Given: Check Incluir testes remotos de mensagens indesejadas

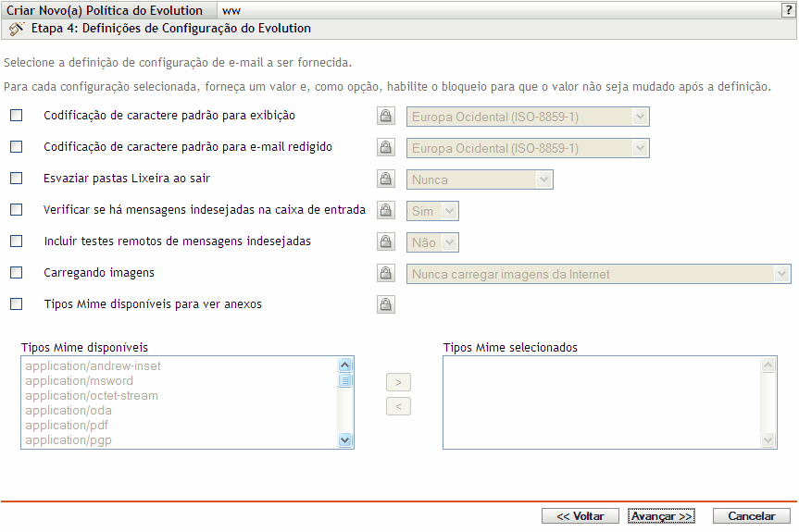Looking at the screenshot, I should 17,241.
